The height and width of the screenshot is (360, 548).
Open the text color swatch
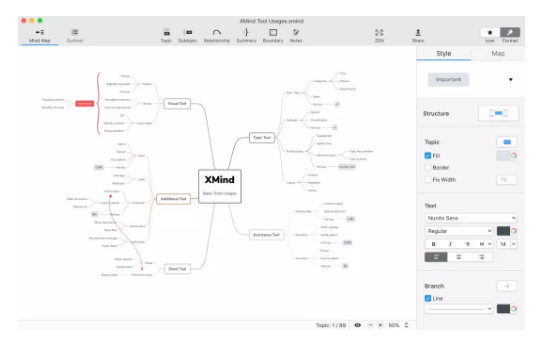tap(503, 231)
